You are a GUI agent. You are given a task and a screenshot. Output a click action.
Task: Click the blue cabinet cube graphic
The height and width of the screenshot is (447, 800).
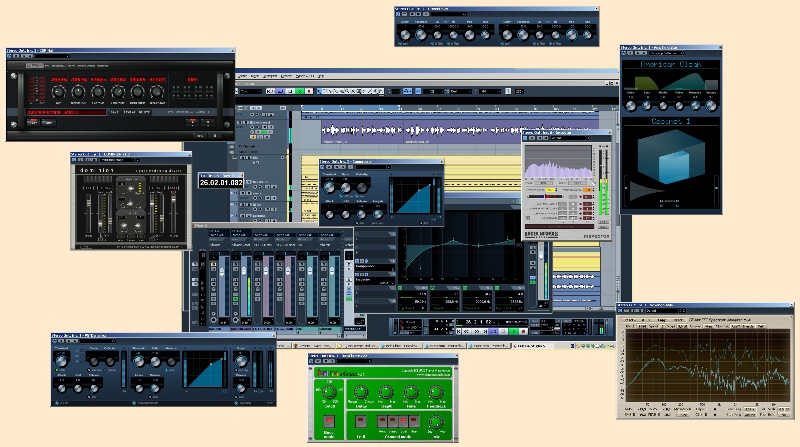[670, 157]
